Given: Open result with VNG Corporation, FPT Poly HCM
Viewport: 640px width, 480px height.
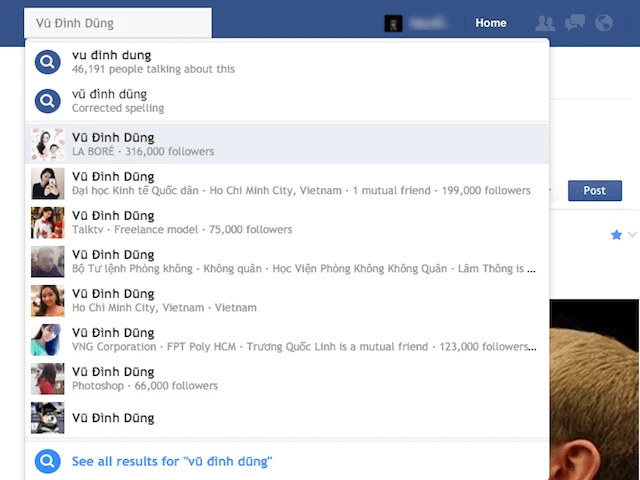Looking at the screenshot, I should 287,340.
